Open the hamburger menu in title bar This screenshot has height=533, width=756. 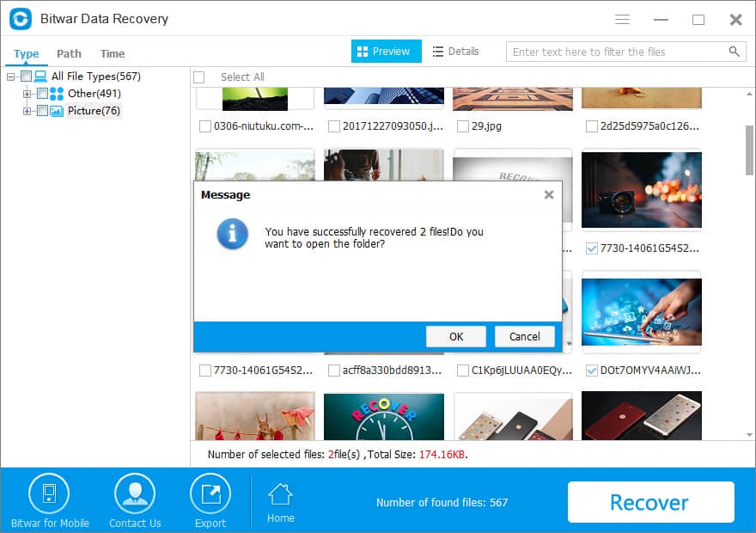[x=622, y=19]
